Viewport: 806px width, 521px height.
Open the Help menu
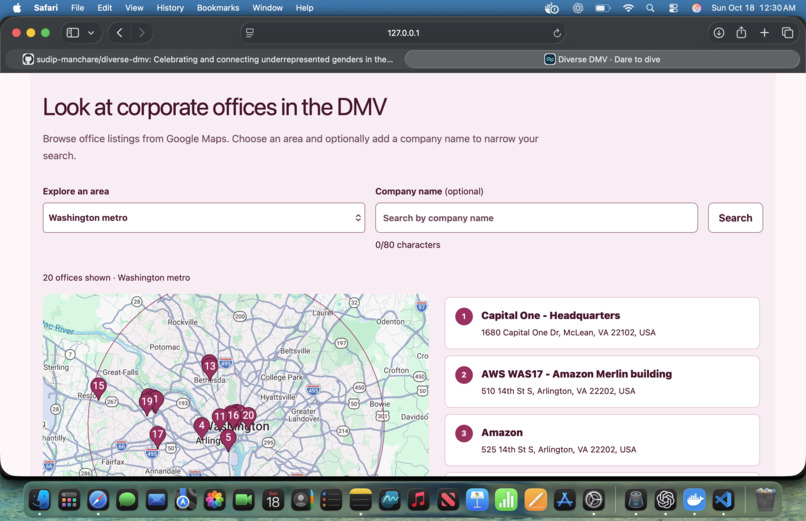[304, 8]
